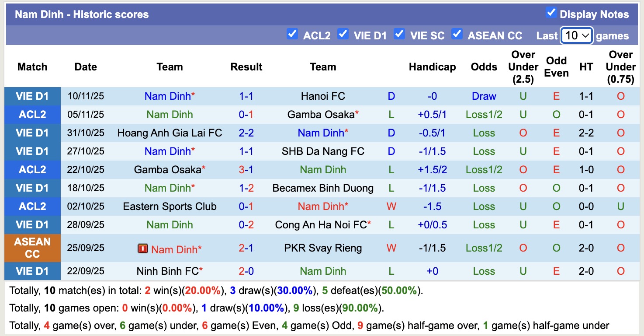
Task: Uncheck the ACL2 league filter
Action: click(292, 34)
